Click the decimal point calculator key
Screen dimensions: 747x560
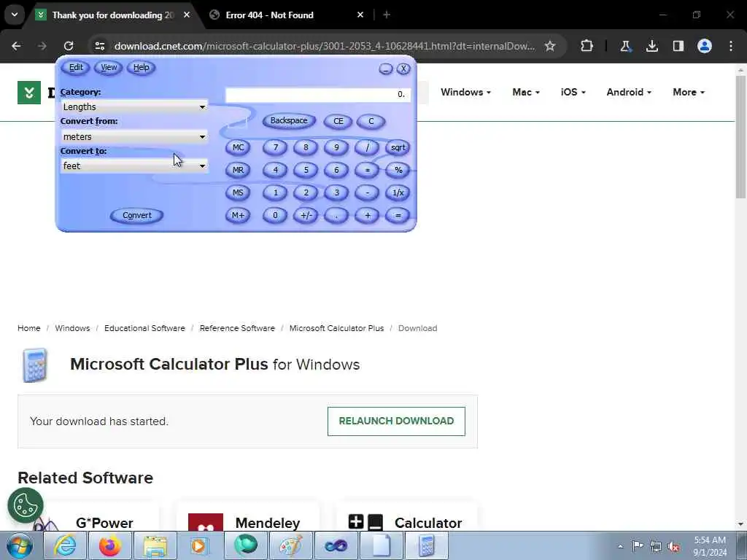336,215
